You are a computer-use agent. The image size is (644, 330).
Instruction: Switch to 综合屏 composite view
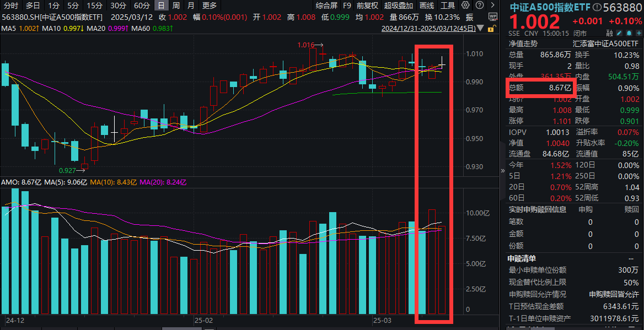pos(326,6)
